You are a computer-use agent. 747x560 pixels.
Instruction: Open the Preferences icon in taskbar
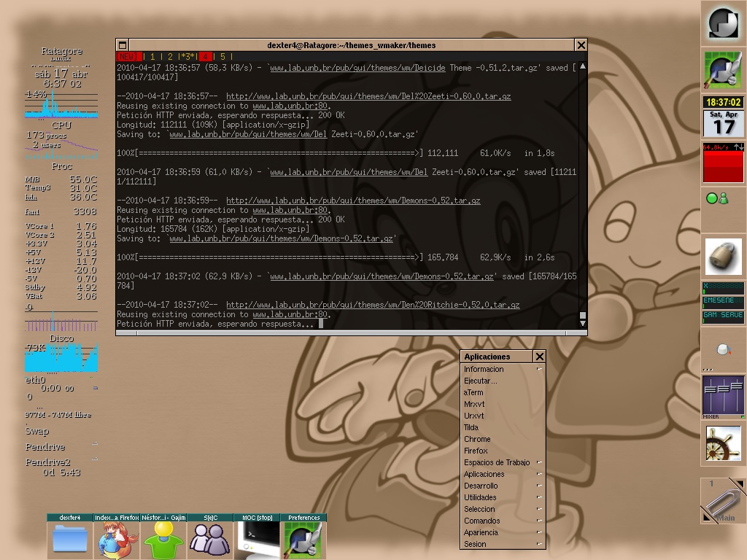click(303, 536)
